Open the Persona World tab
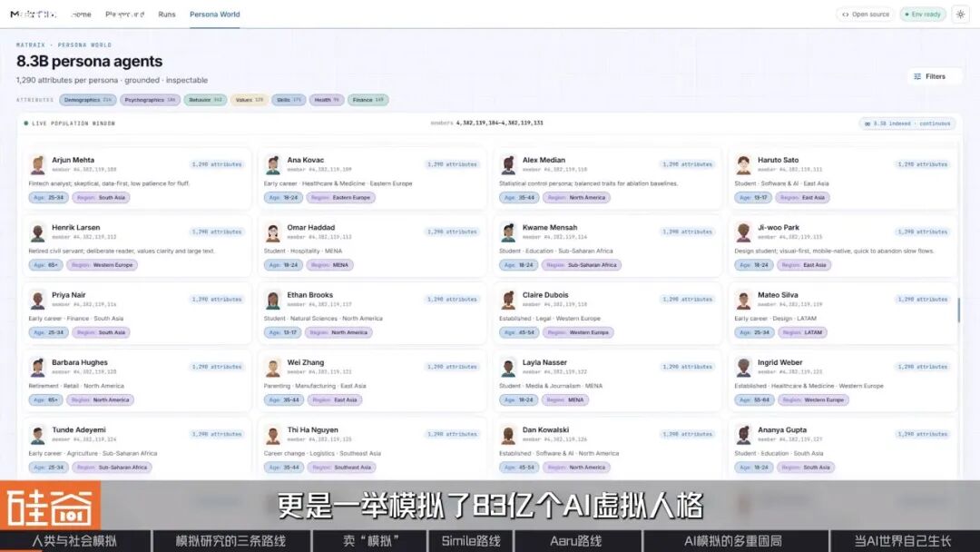This screenshot has height=552, width=980. [214, 15]
